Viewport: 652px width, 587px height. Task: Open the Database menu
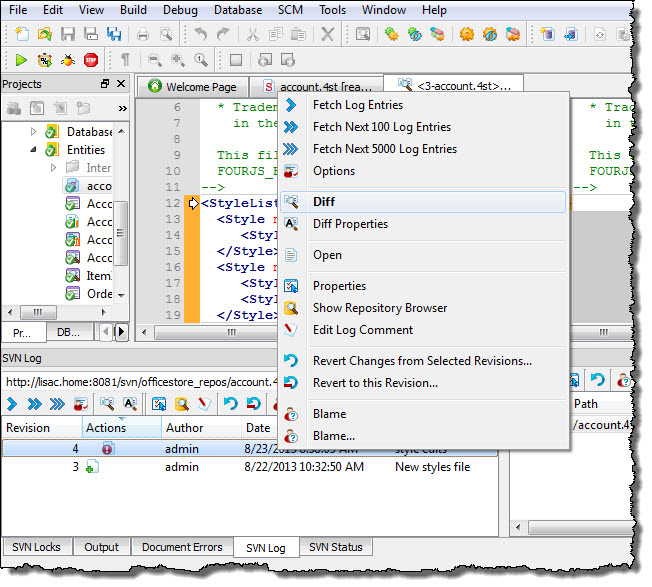pos(238,10)
